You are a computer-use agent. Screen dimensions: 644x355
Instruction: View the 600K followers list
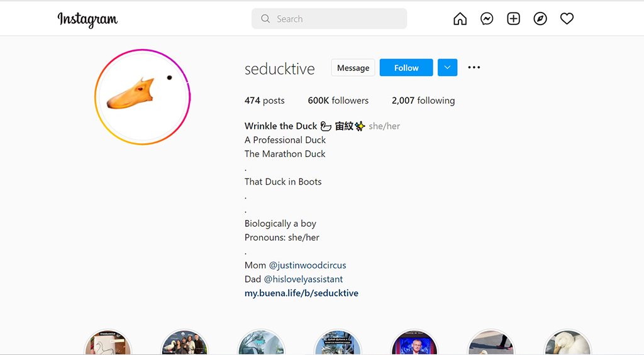338,101
